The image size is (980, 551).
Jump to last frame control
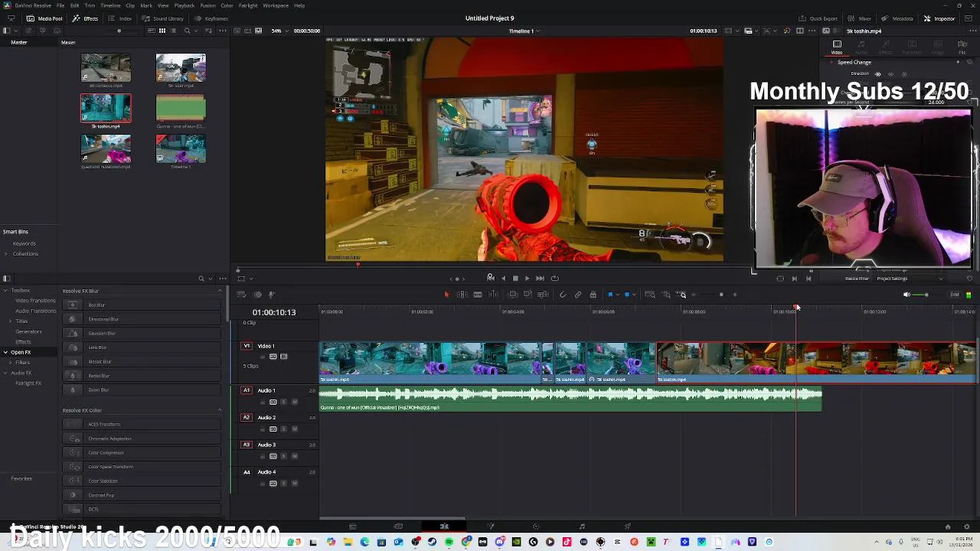pos(540,279)
